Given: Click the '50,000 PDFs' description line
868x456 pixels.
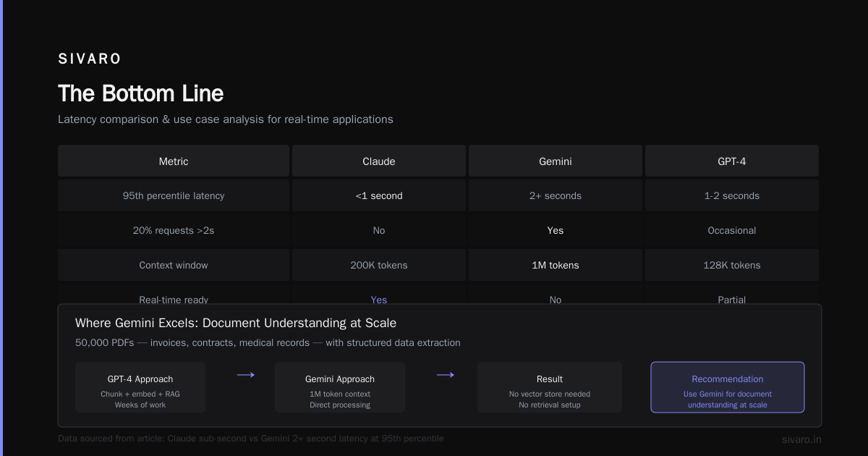Looking at the screenshot, I should click(268, 342).
